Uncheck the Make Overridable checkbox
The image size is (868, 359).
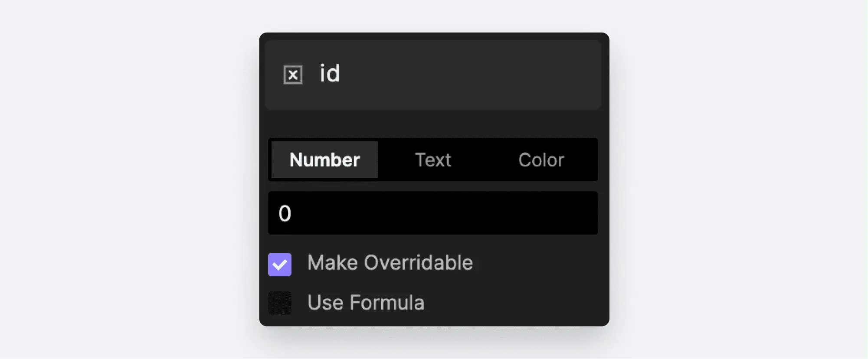pyautogui.click(x=280, y=264)
